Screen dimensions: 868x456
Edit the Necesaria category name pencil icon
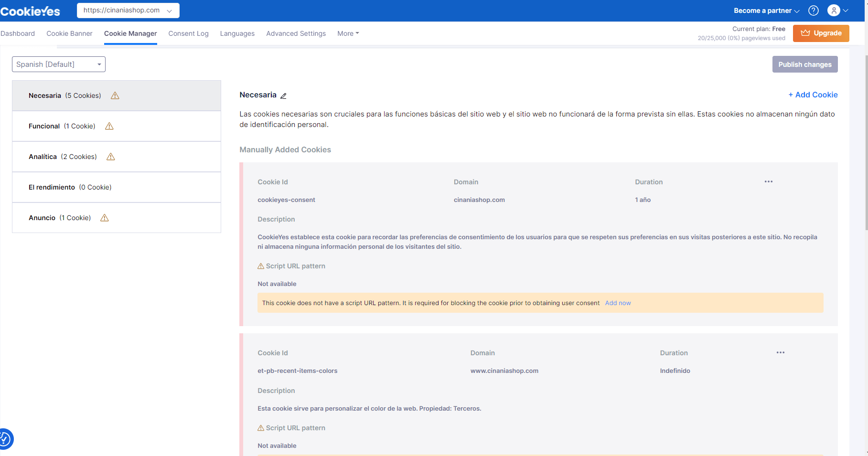pos(283,96)
